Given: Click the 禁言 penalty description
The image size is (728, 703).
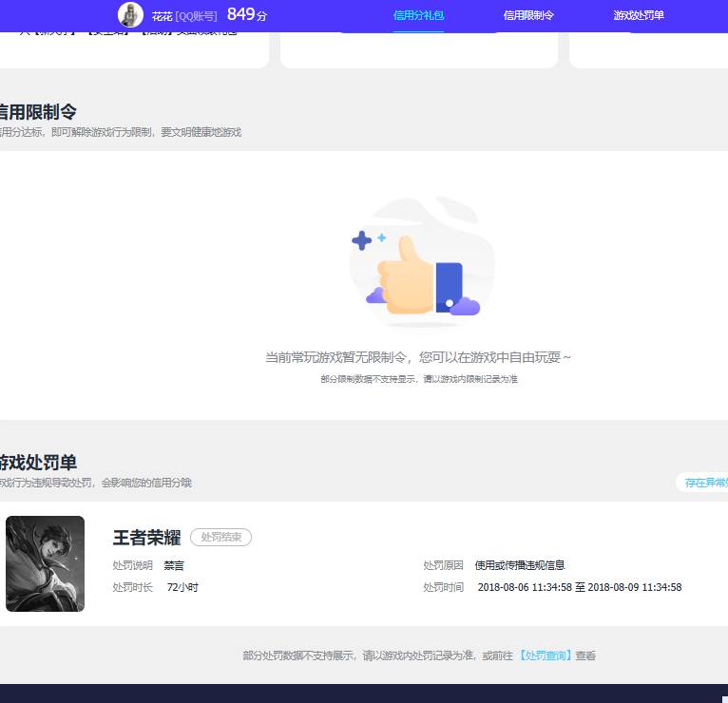Looking at the screenshot, I should 174,565.
